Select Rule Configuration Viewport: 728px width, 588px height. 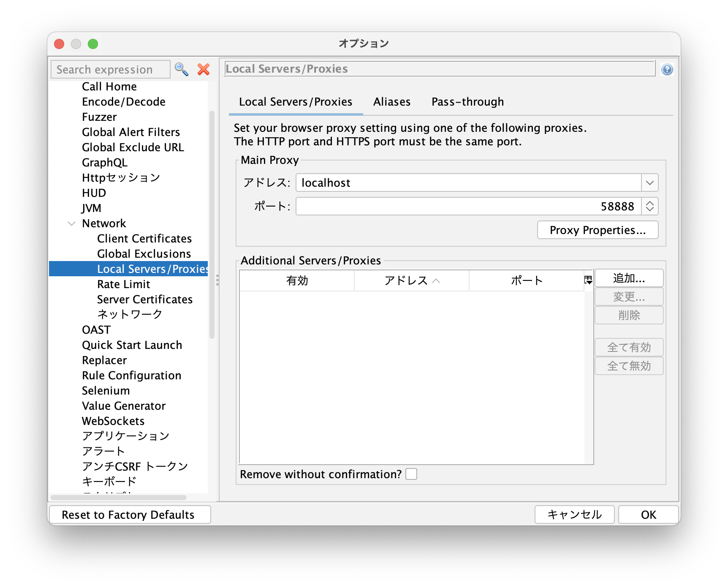click(131, 376)
